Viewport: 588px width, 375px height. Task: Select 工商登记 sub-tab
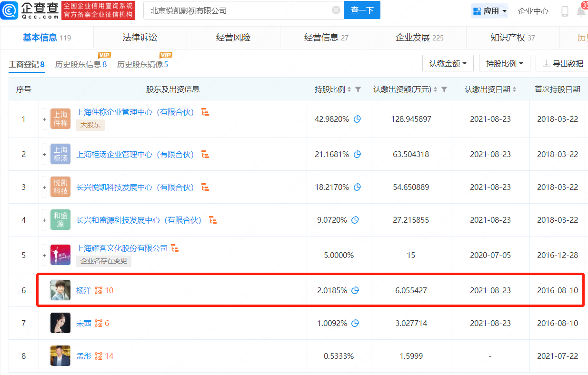(27, 64)
